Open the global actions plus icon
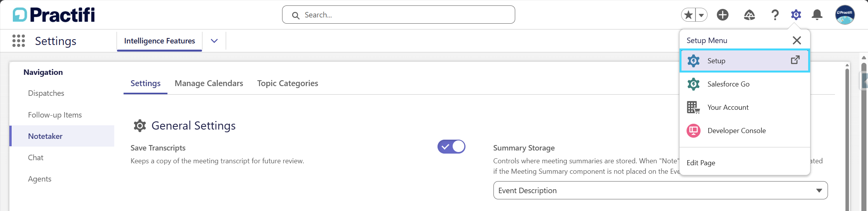This screenshot has width=868, height=211. (723, 15)
